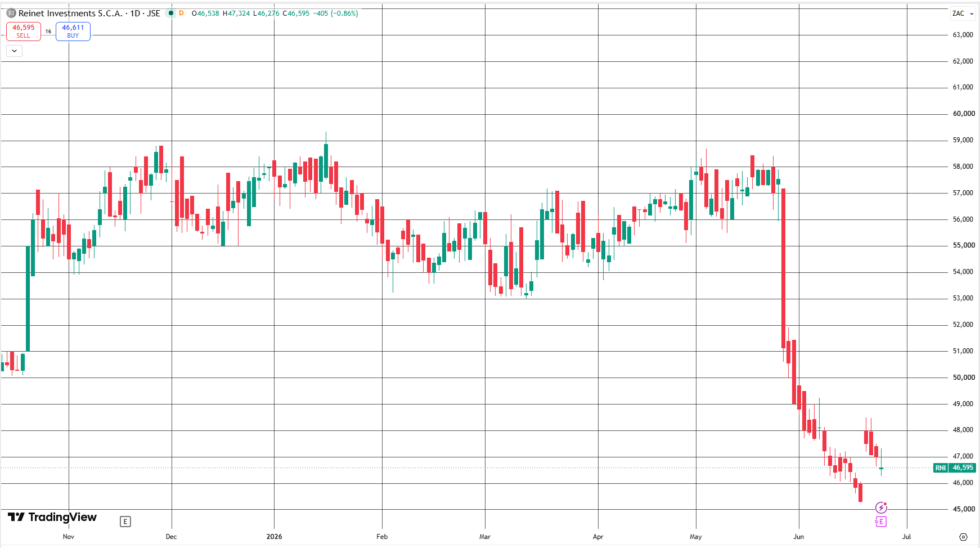Viewport: 980px width, 548px height.
Task: Click the 61,000 price axis label
Action: coord(963,87)
